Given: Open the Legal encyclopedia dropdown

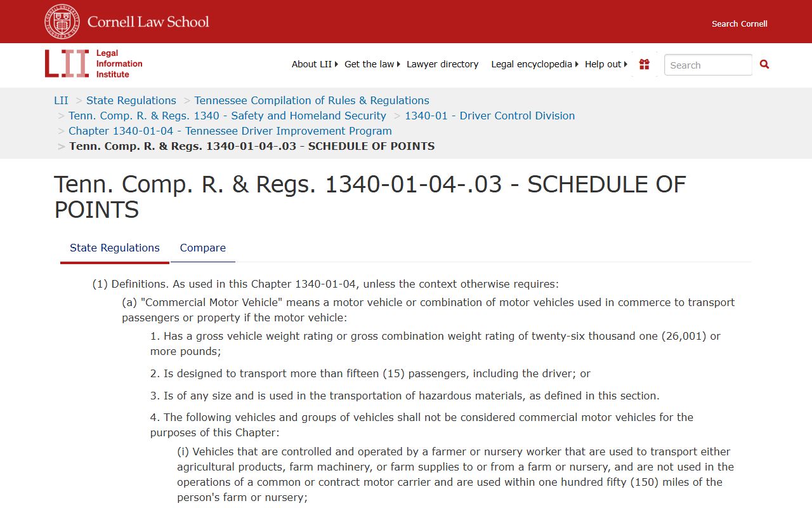Looking at the screenshot, I should pos(534,64).
